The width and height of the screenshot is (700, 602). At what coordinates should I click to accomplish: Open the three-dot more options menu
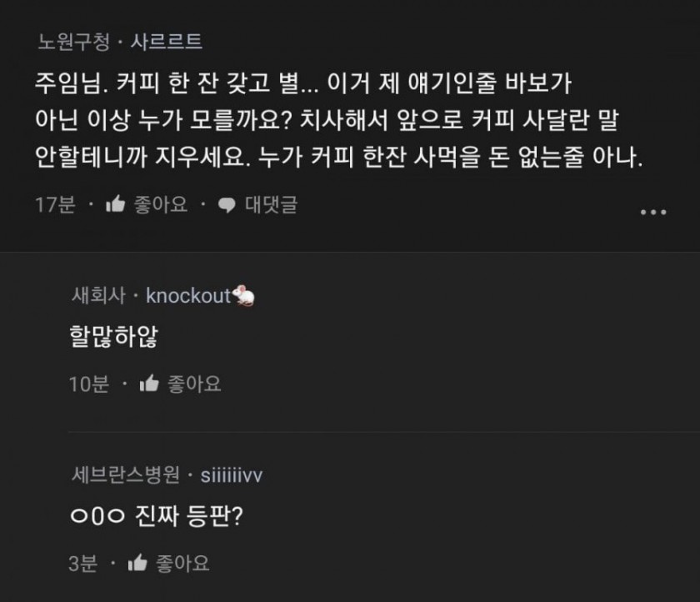point(653,212)
